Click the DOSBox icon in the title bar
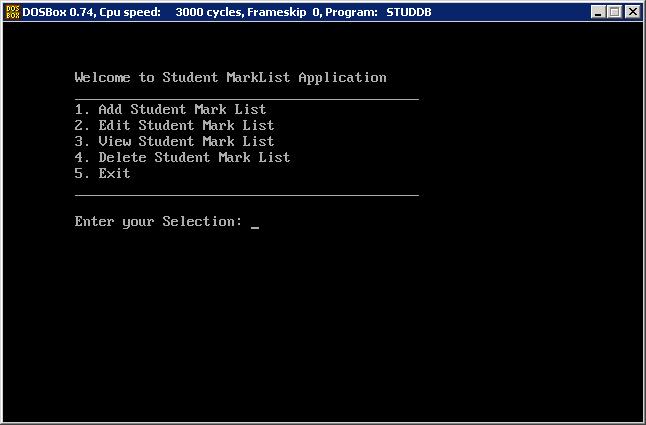The height and width of the screenshot is (425, 646). (12, 12)
